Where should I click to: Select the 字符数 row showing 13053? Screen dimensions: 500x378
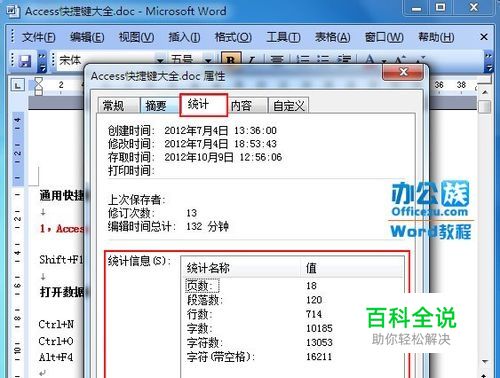coord(293,342)
